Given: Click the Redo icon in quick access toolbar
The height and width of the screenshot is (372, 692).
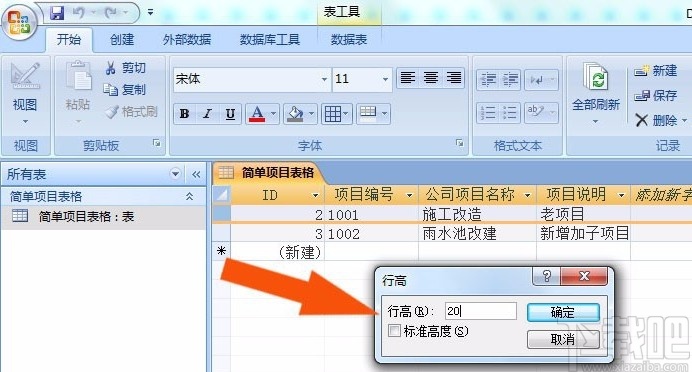Looking at the screenshot, I should point(110,13).
